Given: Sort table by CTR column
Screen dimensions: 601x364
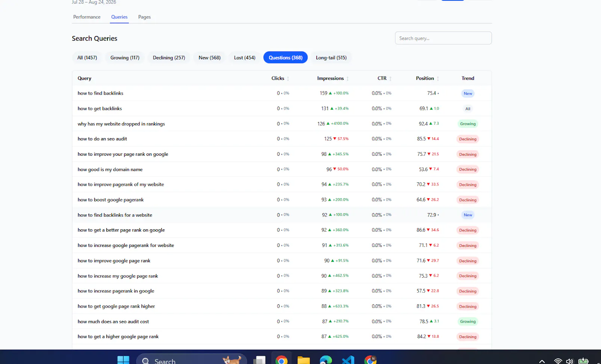Looking at the screenshot, I should [384, 78].
